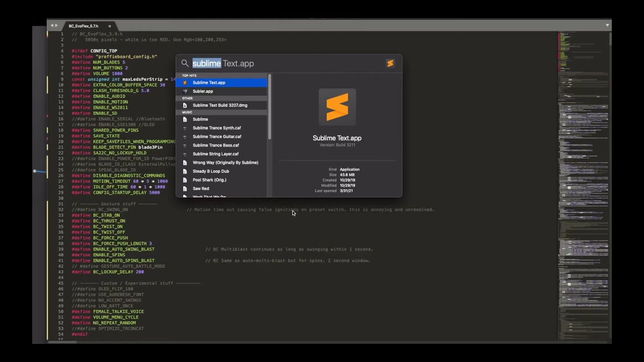
Task: Select Sublime Trance Guitar.caf result
Action: click(221, 136)
